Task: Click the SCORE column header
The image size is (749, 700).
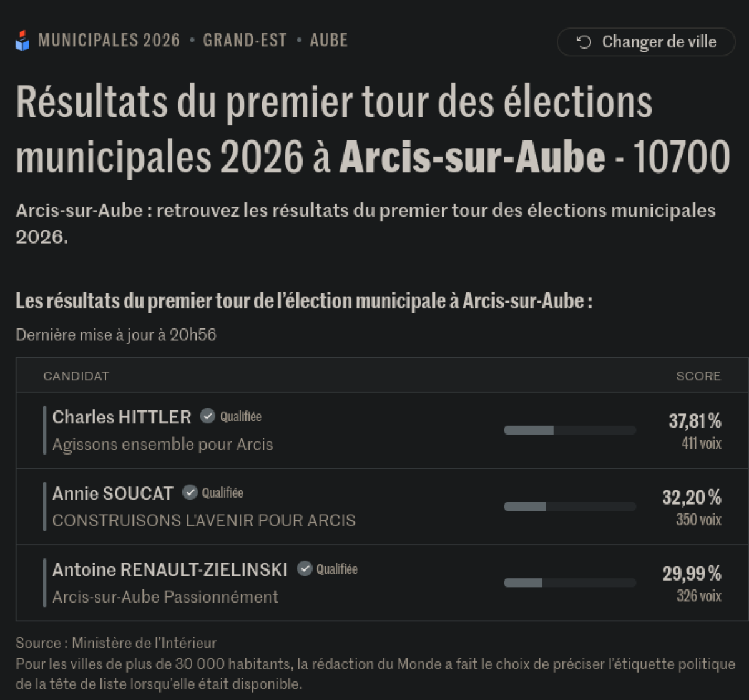Action: pos(698,376)
